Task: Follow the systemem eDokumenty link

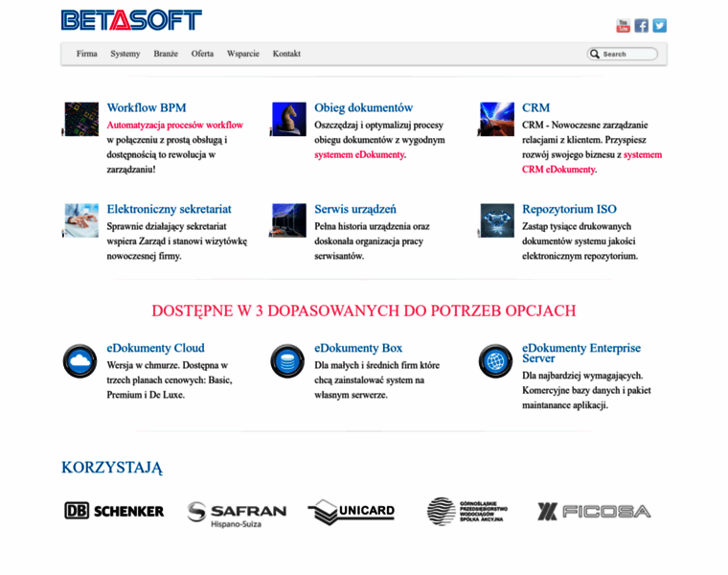Action: click(x=359, y=154)
